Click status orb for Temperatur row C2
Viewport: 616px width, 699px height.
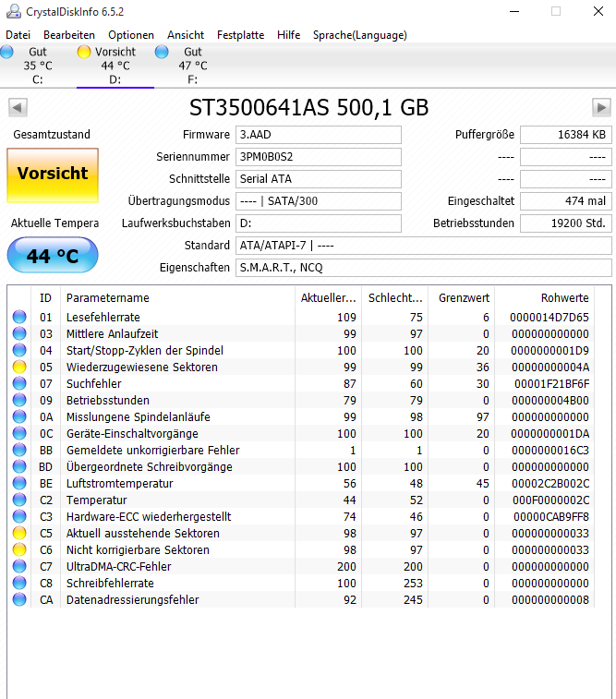pyautogui.click(x=19, y=500)
